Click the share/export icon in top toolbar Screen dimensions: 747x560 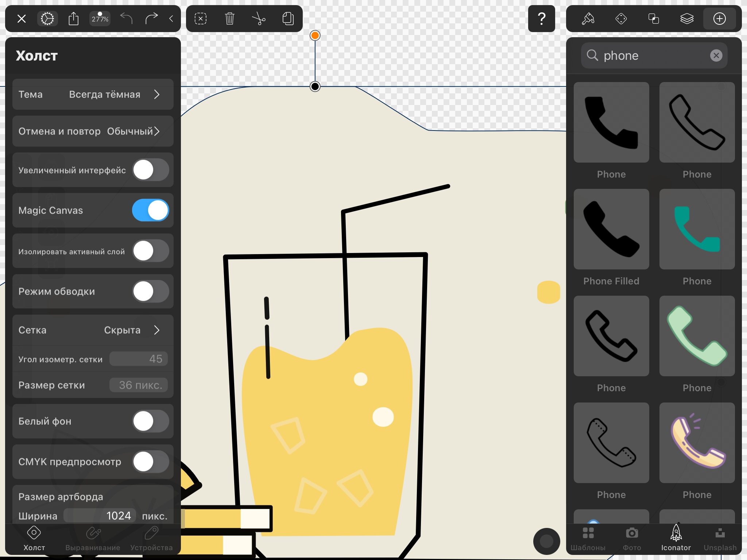[x=74, y=19]
